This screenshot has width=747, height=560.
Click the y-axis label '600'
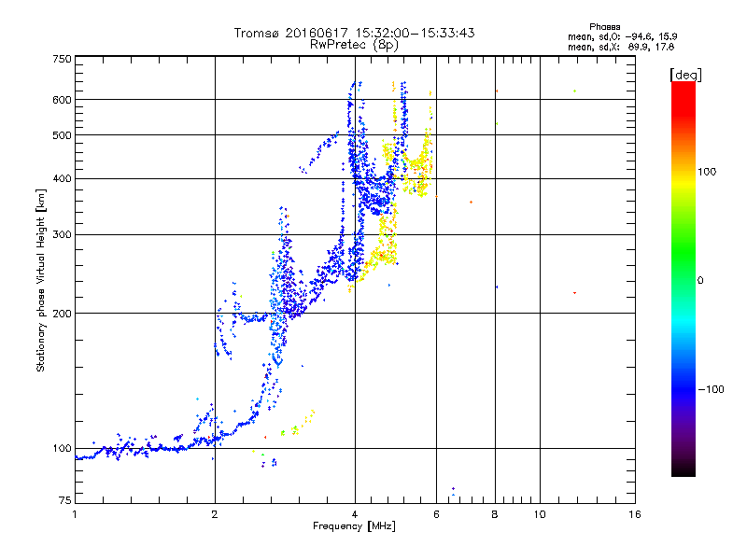62,100
